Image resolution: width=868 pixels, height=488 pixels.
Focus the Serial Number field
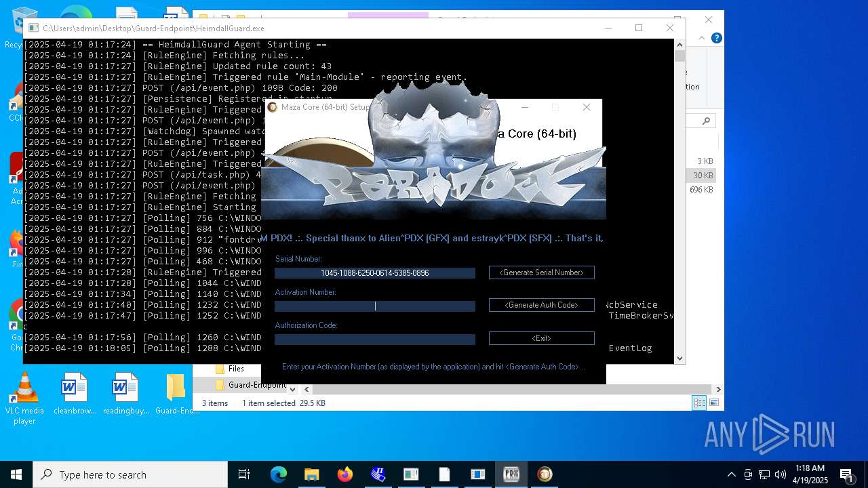pos(375,273)
